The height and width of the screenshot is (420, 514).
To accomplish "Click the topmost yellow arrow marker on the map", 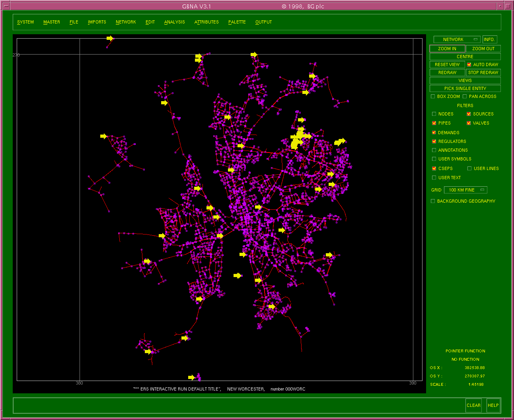I will coord(110,38).
